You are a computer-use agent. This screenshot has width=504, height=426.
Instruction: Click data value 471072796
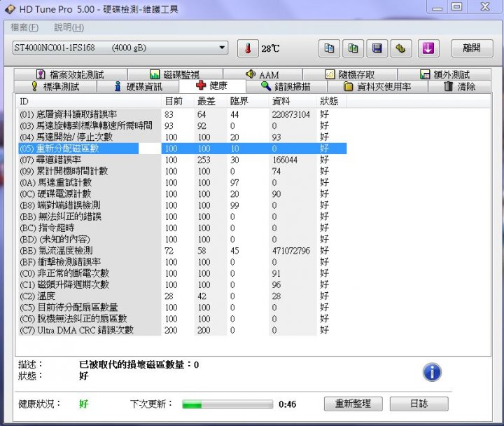291,251
